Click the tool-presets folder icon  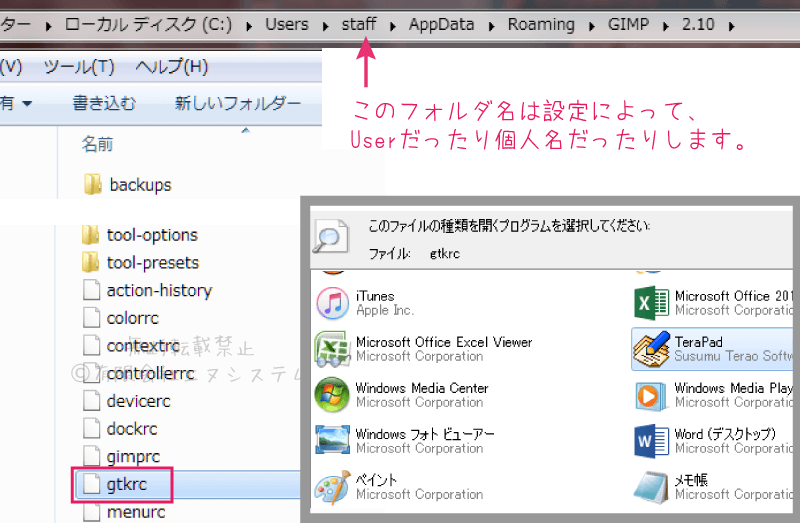tap(90, 262)
